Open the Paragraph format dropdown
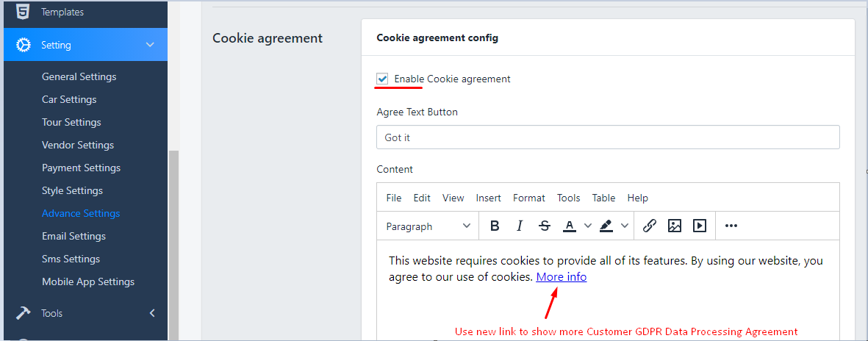This screenshot has width=868, height=341. coord(428,226)
